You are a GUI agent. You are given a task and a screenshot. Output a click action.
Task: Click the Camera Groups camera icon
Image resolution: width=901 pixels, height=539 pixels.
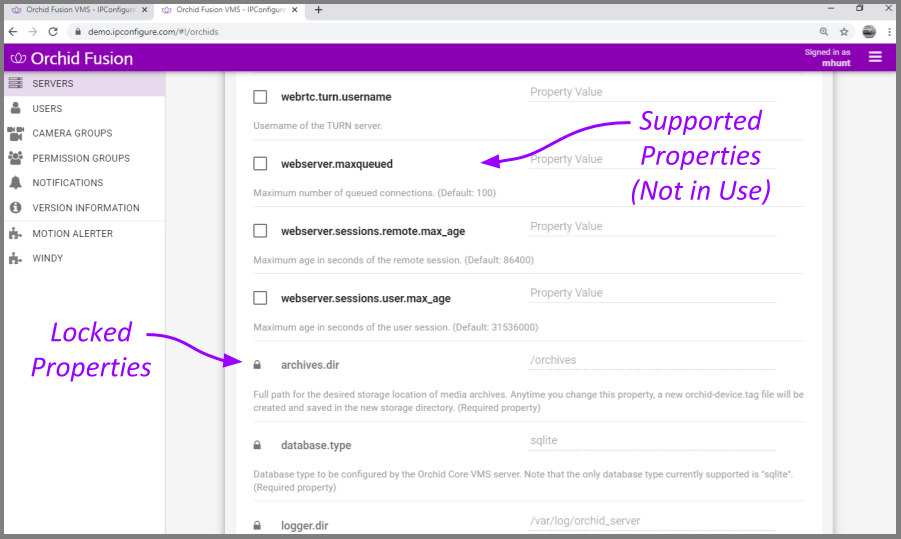(x=16, y=133)
